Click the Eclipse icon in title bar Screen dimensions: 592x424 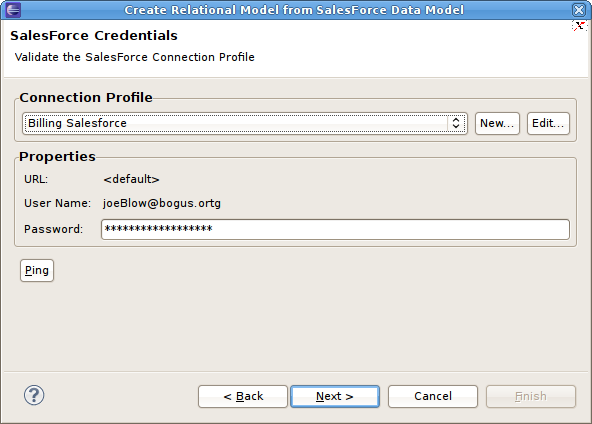[x=13, y=10]
